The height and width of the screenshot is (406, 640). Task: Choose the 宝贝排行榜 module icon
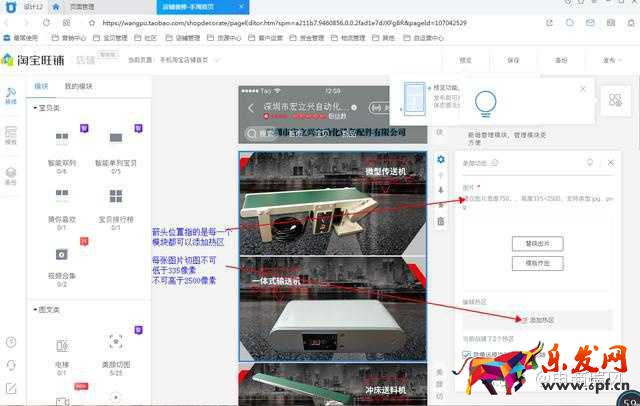(x=115, y=196)
